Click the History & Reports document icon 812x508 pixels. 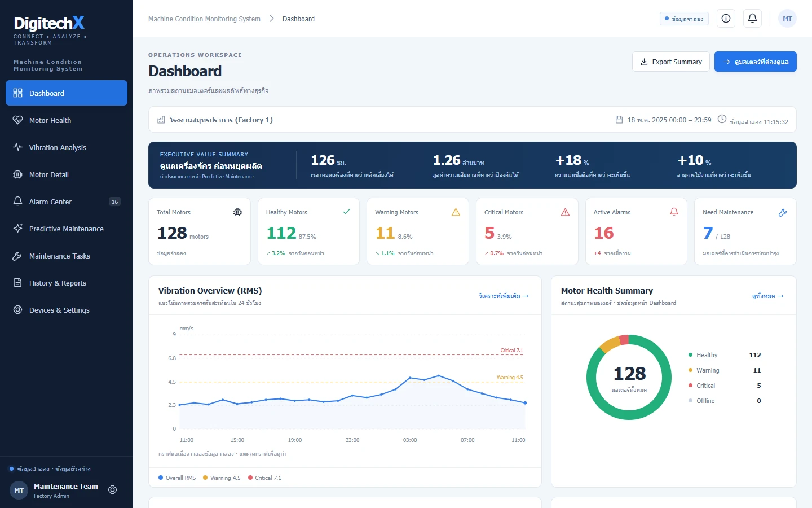pos(18,283)
